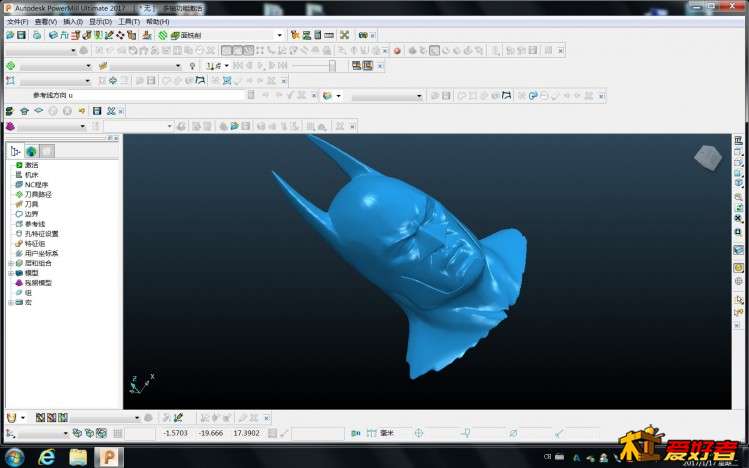This screenshot has height=468, width=749.
Task: Open toolpath strategies green icon
Action: pyautogui.click(x=163, y=35)
